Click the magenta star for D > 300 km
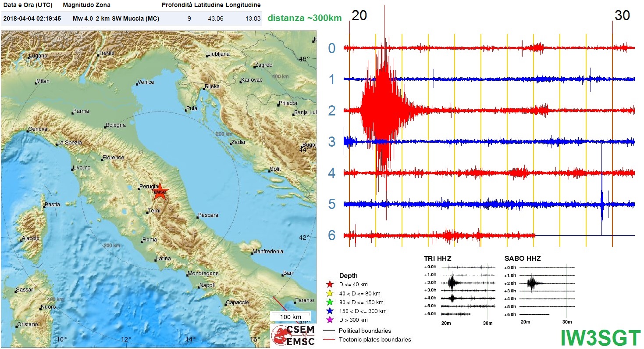Screen dimensions: 644x349 coord(330,320)
